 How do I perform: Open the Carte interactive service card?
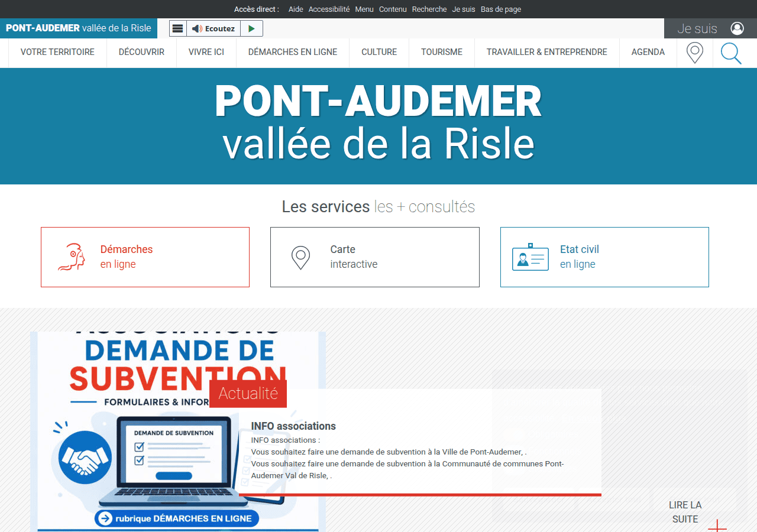tap(375, 257)
